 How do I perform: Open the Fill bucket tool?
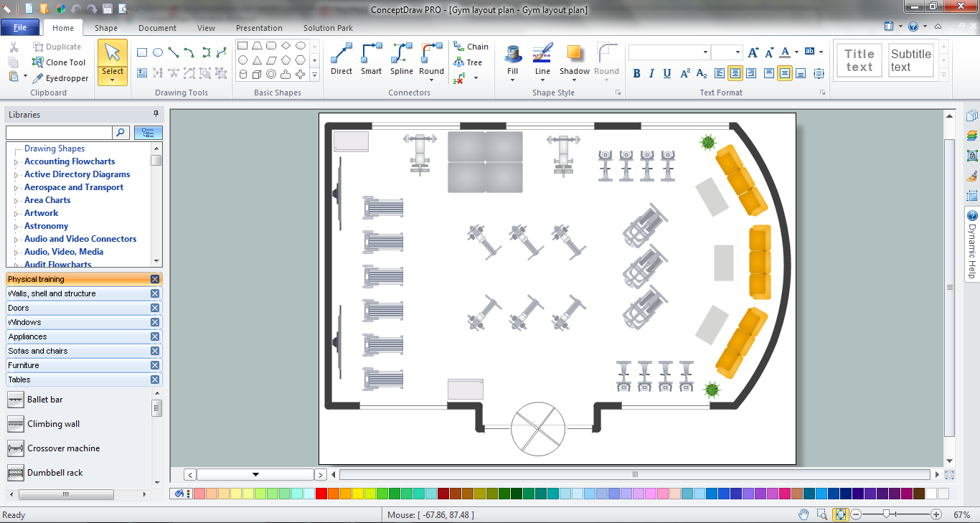pyautogui.click(x=513, y=62)
